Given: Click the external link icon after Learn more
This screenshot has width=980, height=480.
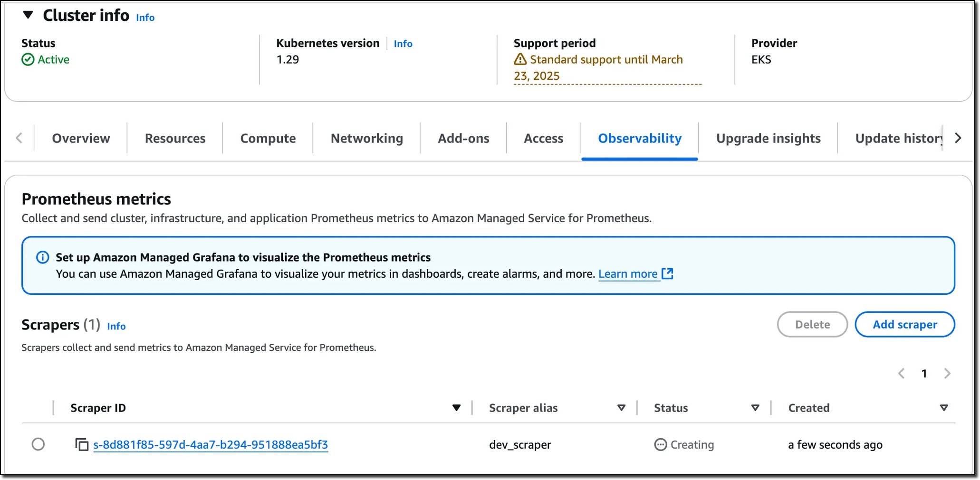Looking at the screenshot, I should [668, 273].
